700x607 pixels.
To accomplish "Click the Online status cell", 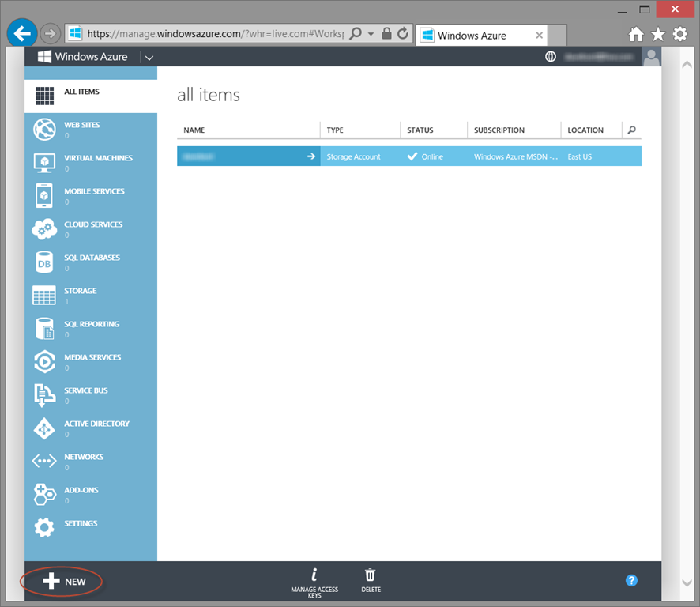I will pyautogui.click(x=434, y=156).
